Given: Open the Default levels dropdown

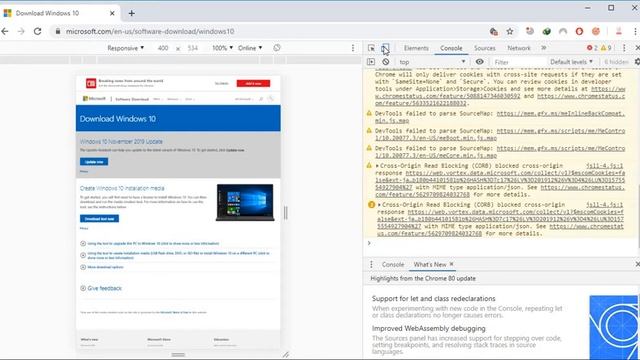Looking at the screenshot, I should (571, 62).
